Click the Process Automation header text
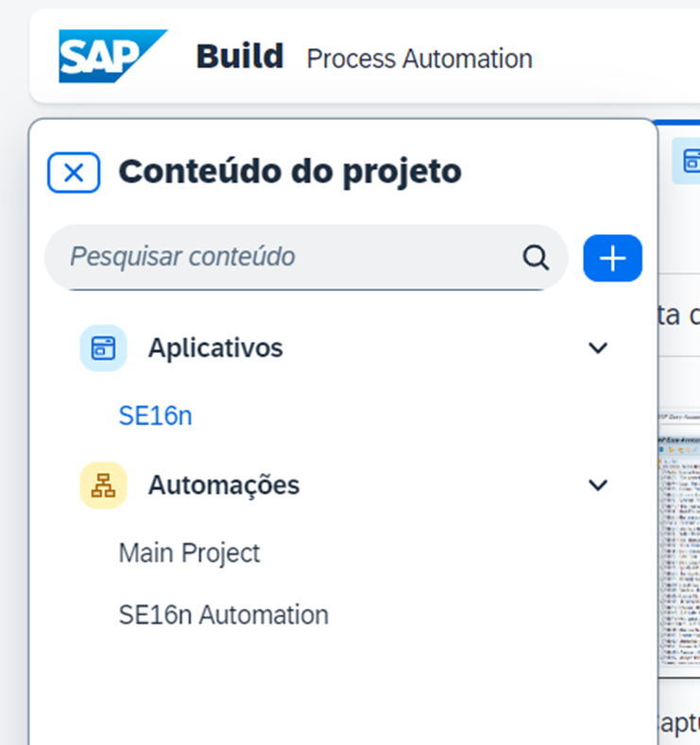 [x=419, y=59]
